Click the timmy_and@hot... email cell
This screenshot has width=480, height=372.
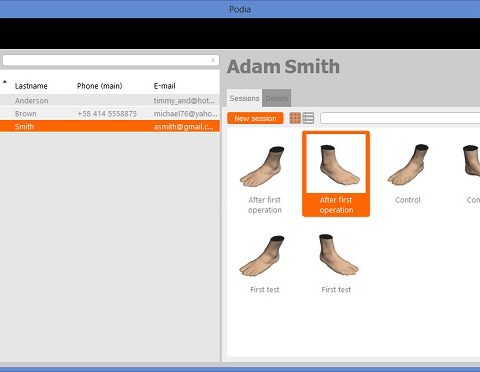(x=184, y=100)
